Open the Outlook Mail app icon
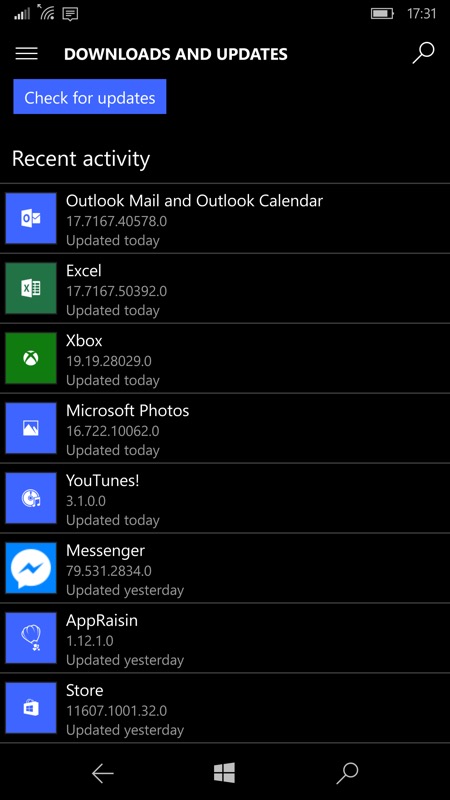450x800 pixels. 31,218
